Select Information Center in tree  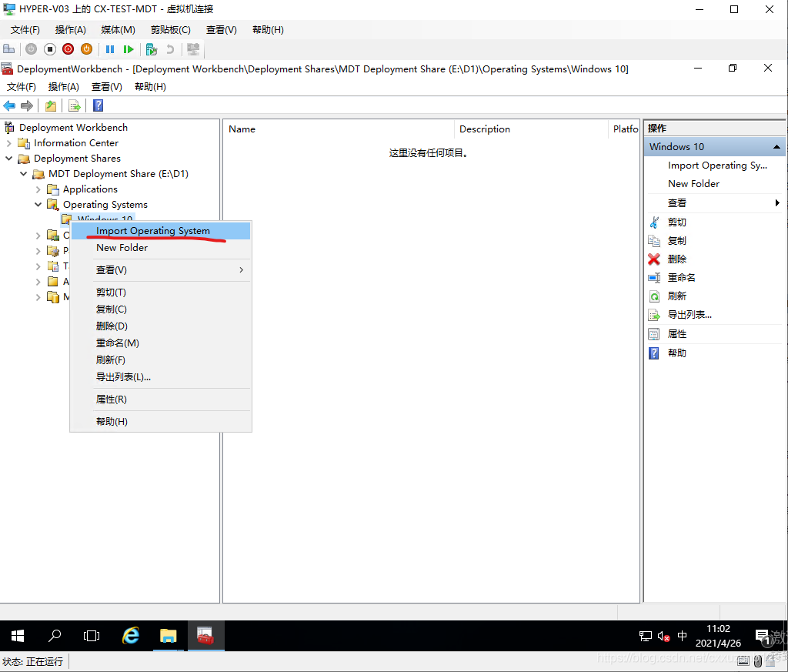pyautogui.click(x=76, y=143)
